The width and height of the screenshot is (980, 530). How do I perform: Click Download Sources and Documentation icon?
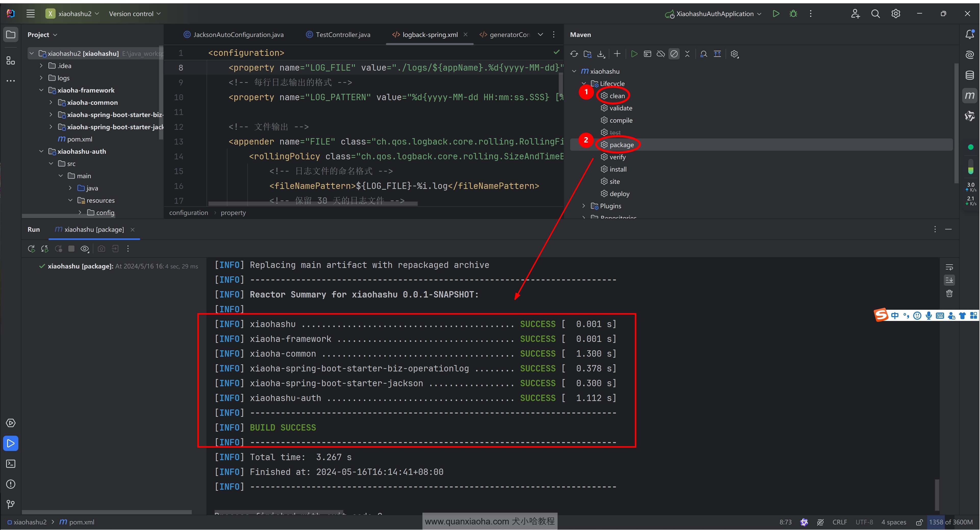(601, 54)
